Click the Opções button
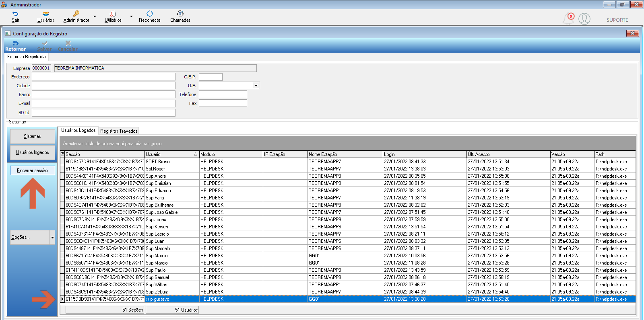The height and width of the screenshot is (320, 644). 30,237
